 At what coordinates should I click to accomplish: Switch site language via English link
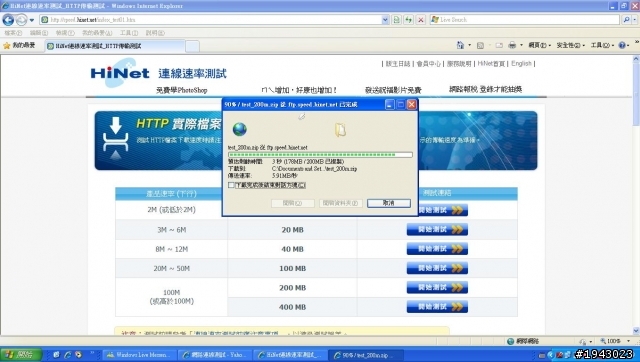521,64
